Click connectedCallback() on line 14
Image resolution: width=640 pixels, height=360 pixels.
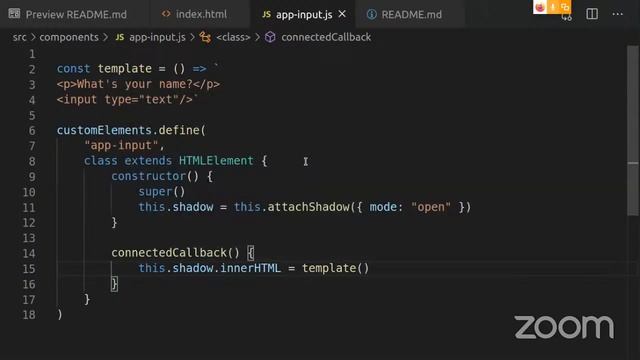(176, 253)
